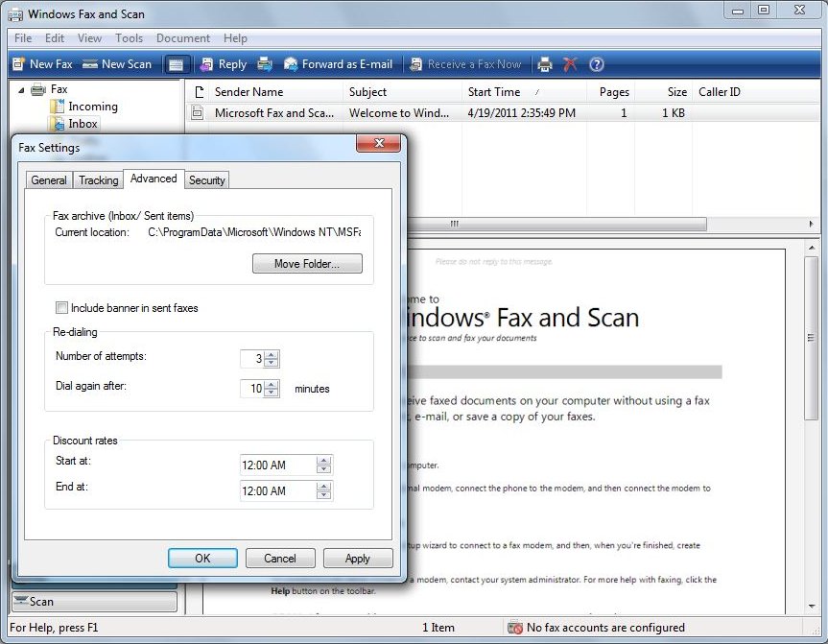
Task: Click the Dial again after input field
Action: [252, 389]
